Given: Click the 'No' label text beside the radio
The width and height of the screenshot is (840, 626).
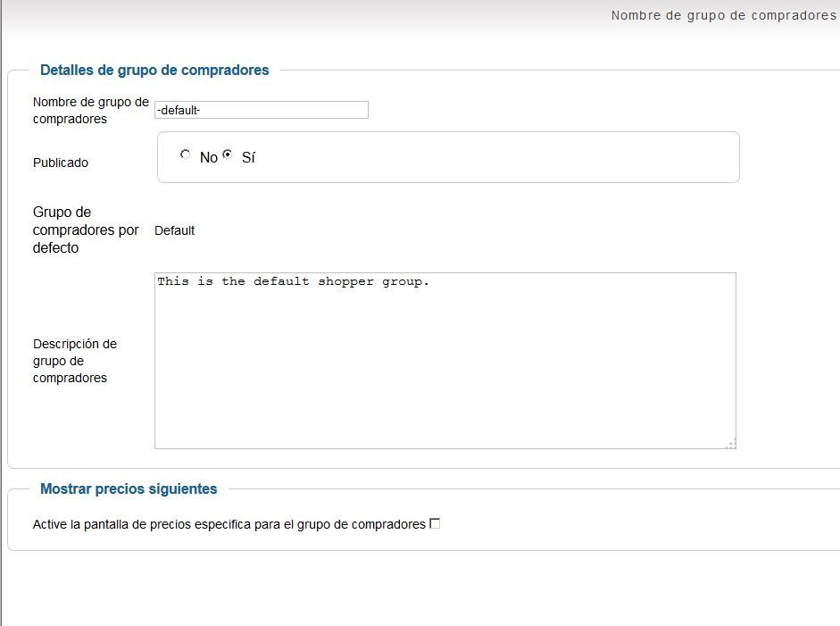Looking at the screenshot, I should (x=208, y=157).
